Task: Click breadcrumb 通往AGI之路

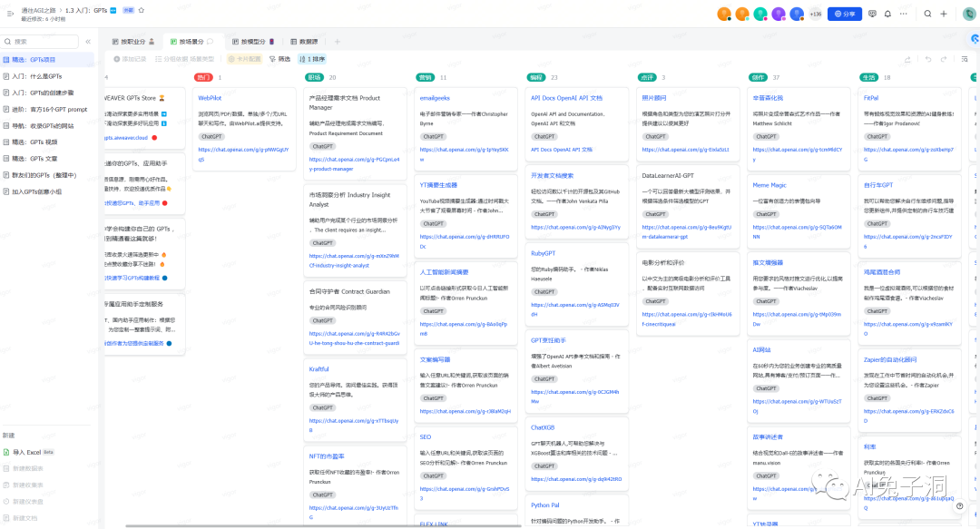Action: 39,10
